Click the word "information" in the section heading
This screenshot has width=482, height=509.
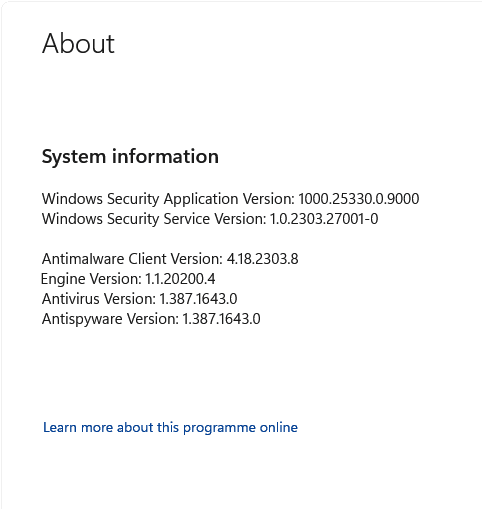(165, 156)
